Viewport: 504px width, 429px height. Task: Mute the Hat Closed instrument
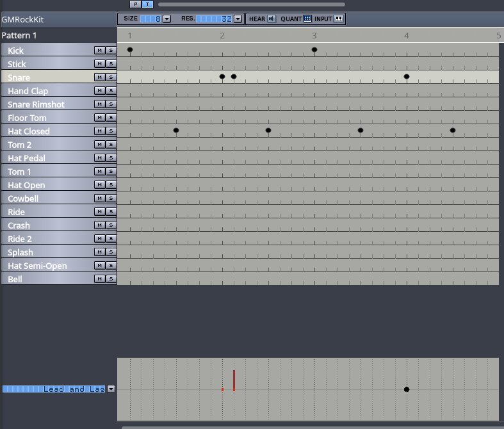tap(100, 131)
